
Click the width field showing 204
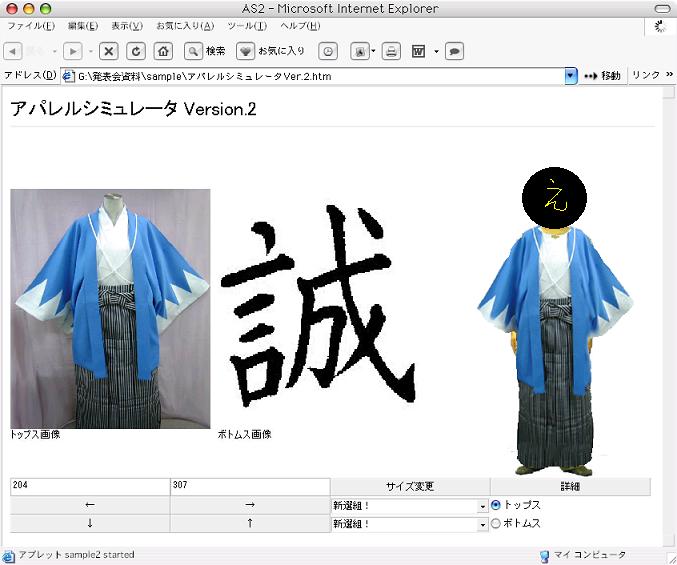click(90, 486)
